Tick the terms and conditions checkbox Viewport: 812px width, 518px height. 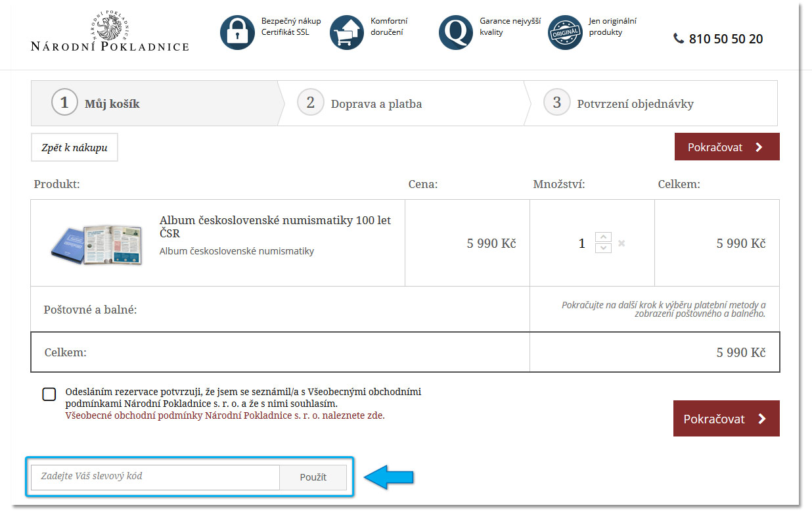[49, 394]
